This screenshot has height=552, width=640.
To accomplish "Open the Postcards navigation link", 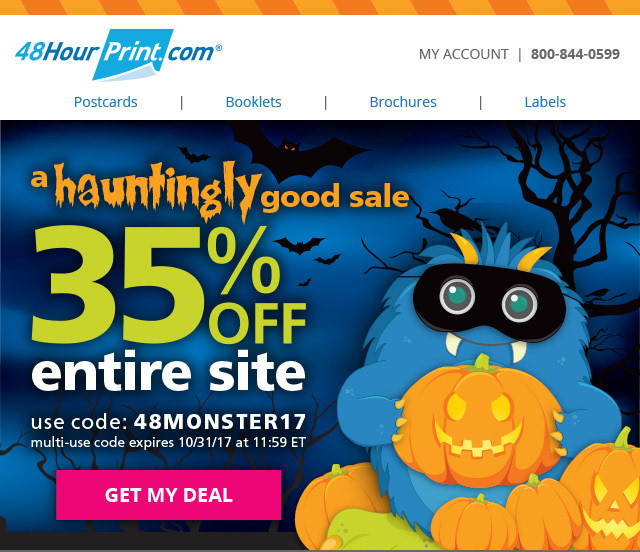I will (x=105, y=102).
